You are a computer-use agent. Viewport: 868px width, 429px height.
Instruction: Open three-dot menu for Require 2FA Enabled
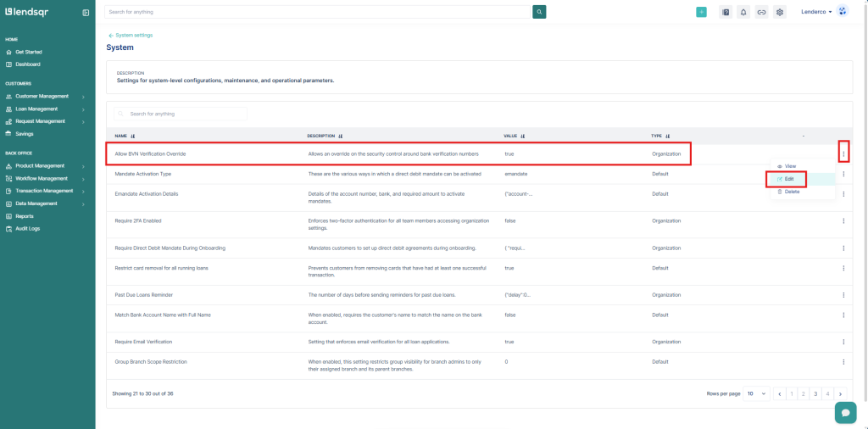click(843, 221)
